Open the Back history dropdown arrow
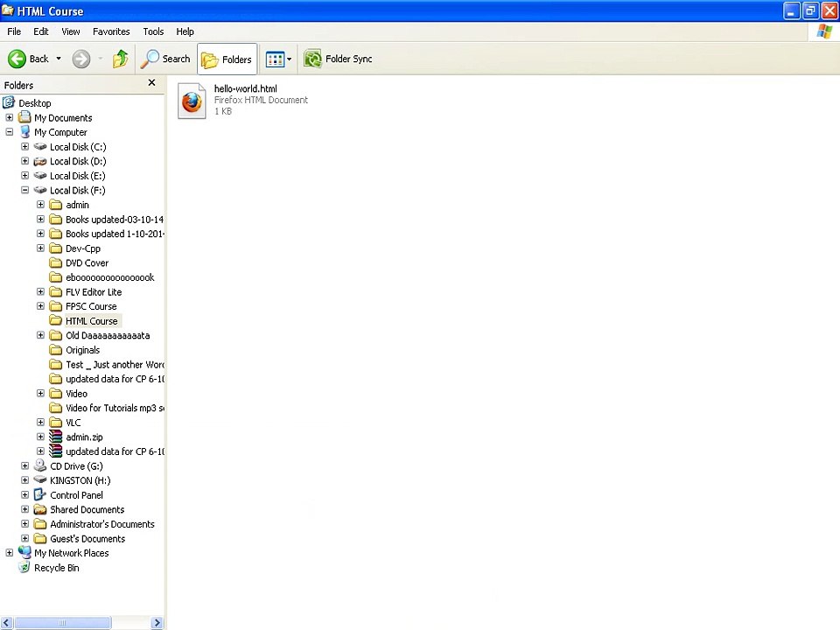 pos(59,59)
